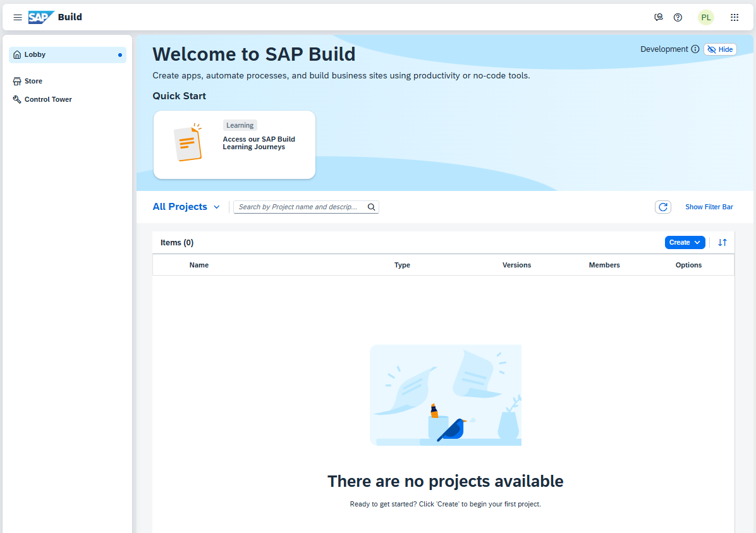Open the Create dropdown button
This screenshot has width=756, height=533.
click(x=685, y=243)
